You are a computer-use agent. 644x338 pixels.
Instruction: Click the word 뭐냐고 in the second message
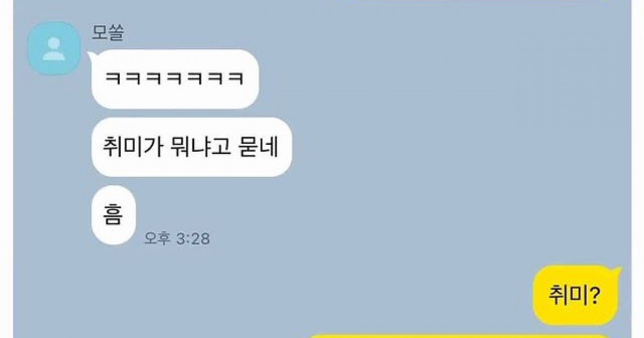coord(199,147)
